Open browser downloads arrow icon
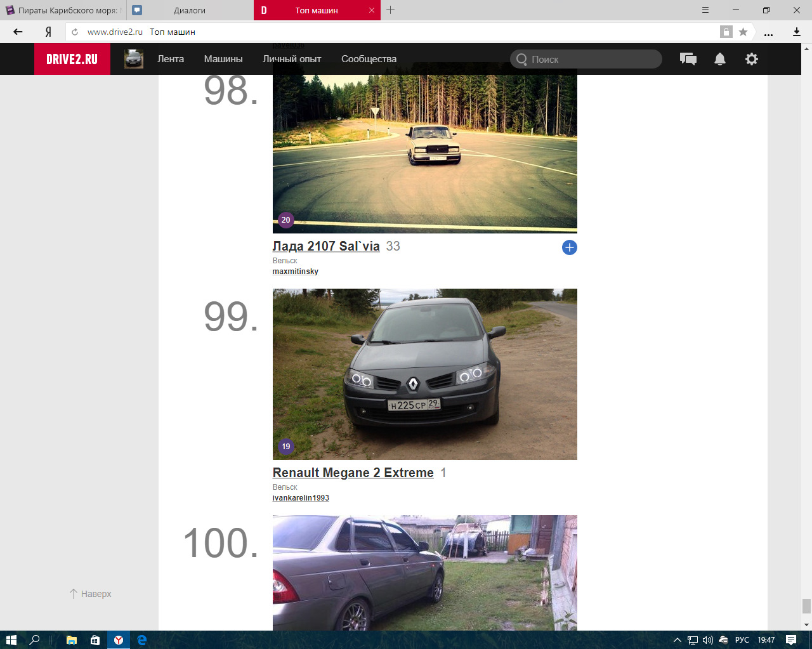This screenshot has height=649, width=812. click(797, 32)
